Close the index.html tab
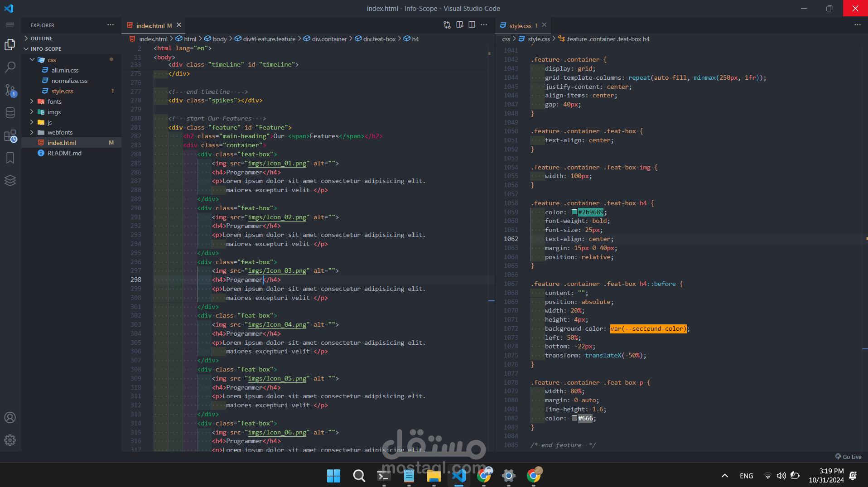The image size is (868, 487). pos(179,25)
